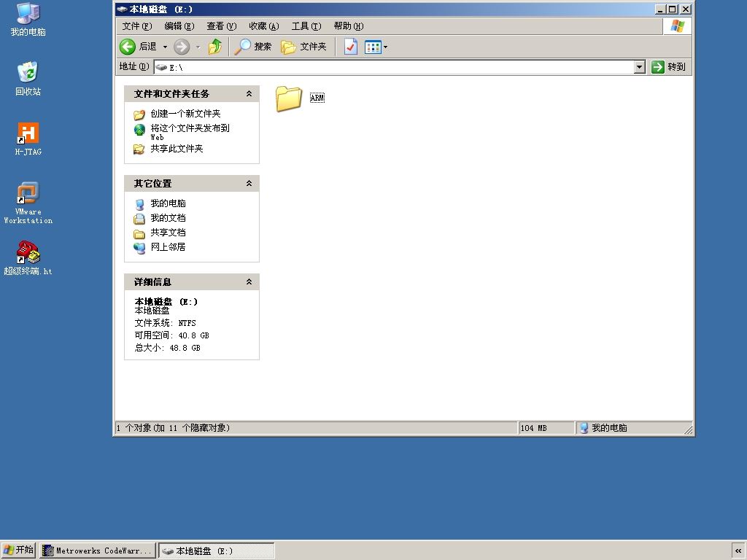Open 网上邻居 in other places

coord(169,247)
